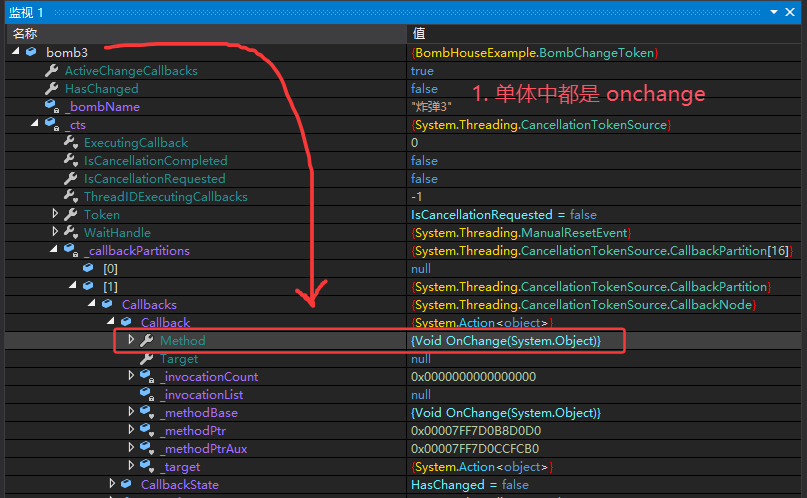Select the _callbackPartitions [0] tree row
Image resolution: width=807 pixels, height=498 pixels.
click(x=110, y=269)
